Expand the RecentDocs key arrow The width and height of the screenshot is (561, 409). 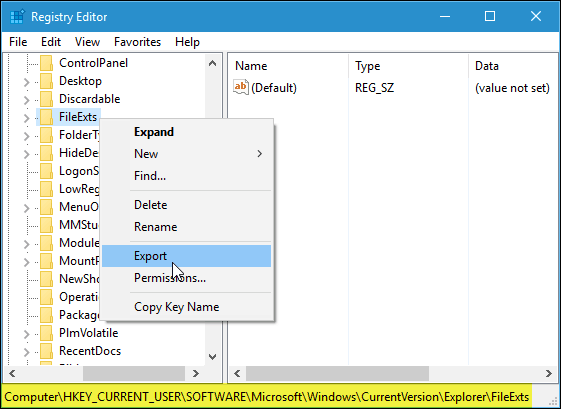pos(26,352)
